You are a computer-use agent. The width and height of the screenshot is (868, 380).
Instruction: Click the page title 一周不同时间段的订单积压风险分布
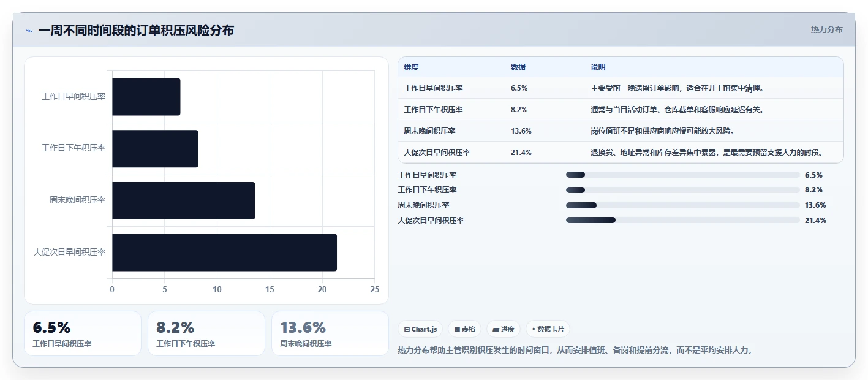136,31
